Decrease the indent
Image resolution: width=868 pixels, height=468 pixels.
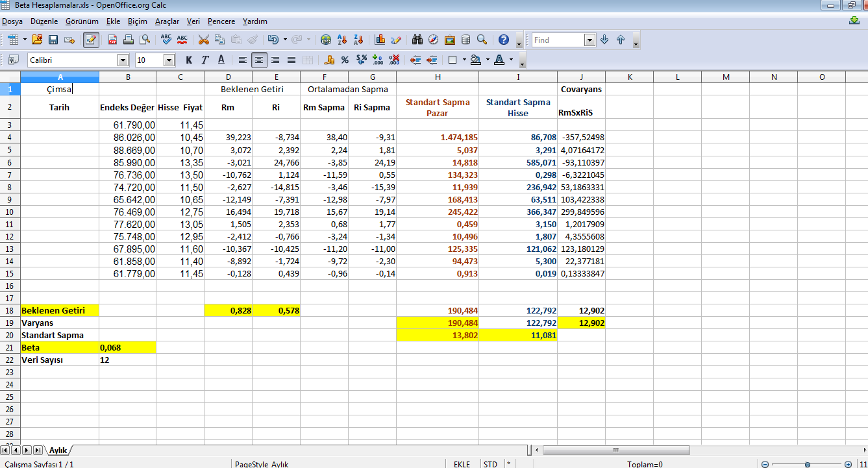(x=416, y=60)
